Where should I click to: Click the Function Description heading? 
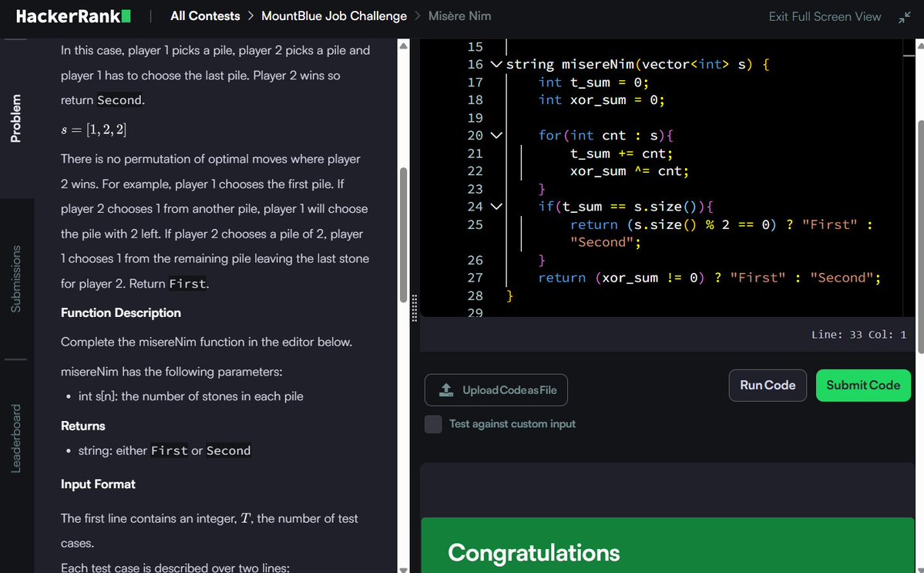click(x=121, y=313)
